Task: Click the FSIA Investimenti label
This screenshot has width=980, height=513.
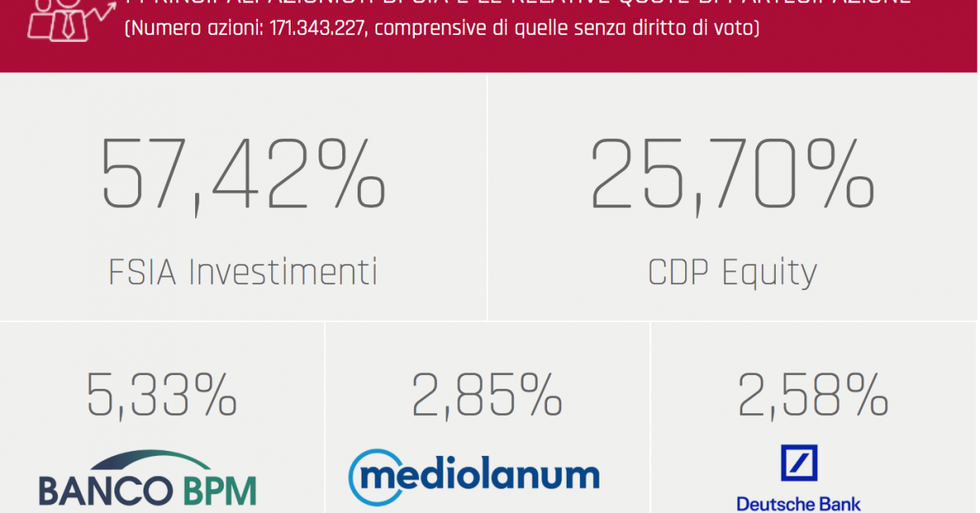Action: [243, 272]
